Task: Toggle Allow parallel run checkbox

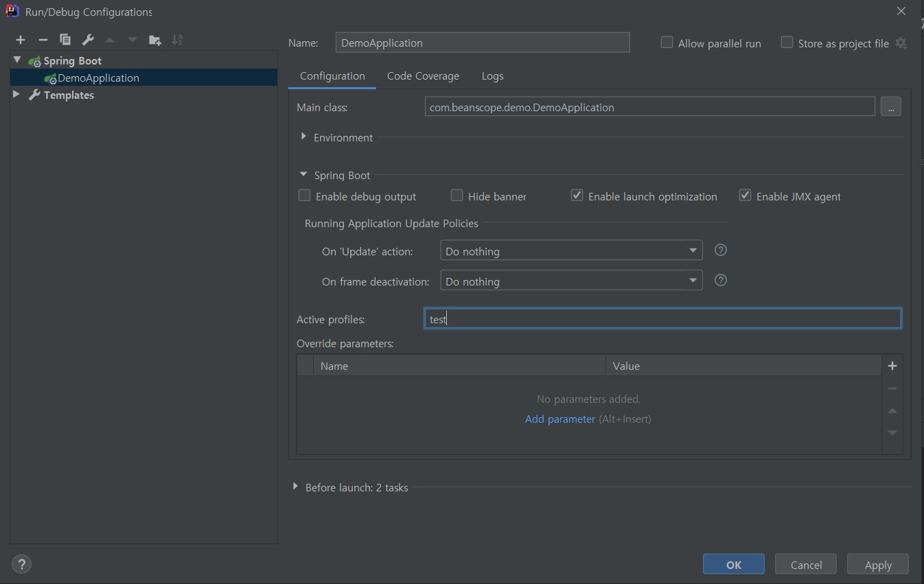Action: [x=667, y=43]
